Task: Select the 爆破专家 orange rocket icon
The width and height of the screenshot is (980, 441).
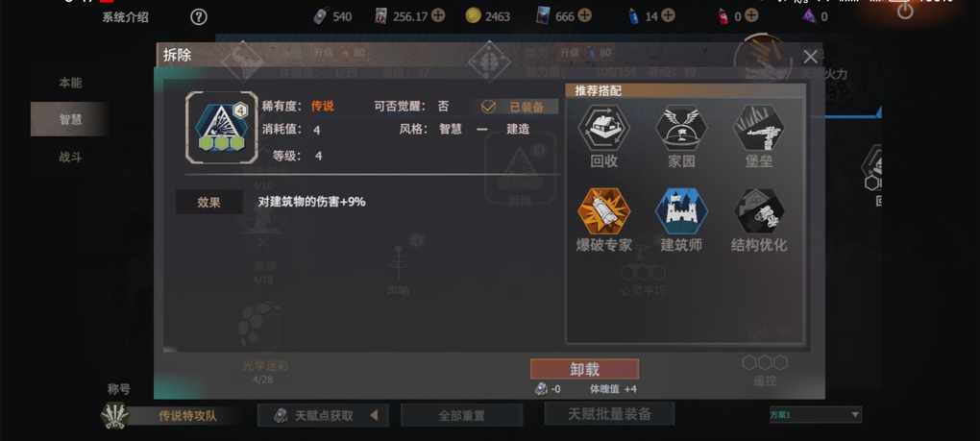Action: 603,211
